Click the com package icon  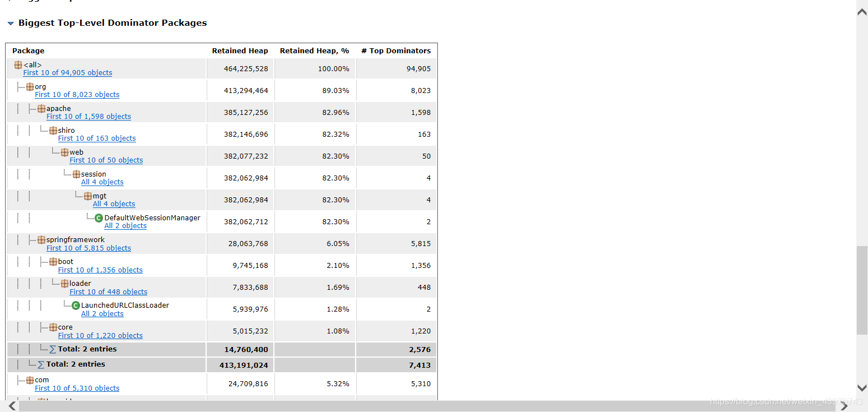[x=30, y=380]
